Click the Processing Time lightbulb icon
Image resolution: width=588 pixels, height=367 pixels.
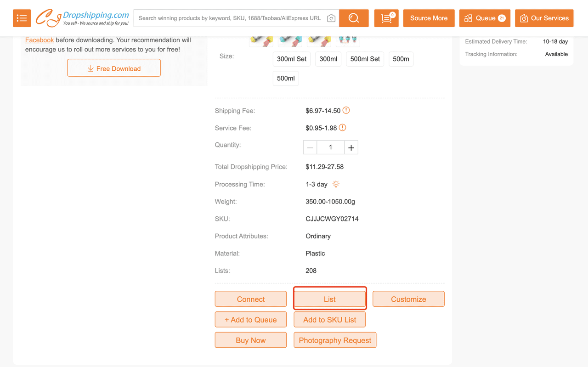point(336,184)
